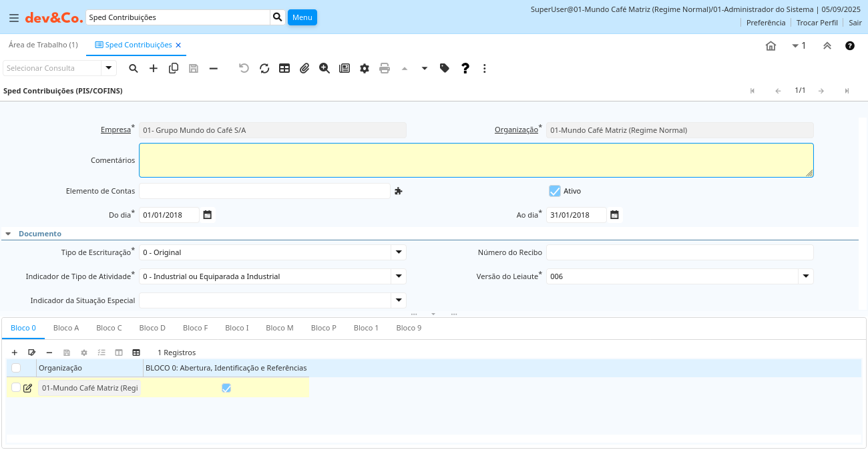Open the Tipo de Escrituração dropdown

399,252
